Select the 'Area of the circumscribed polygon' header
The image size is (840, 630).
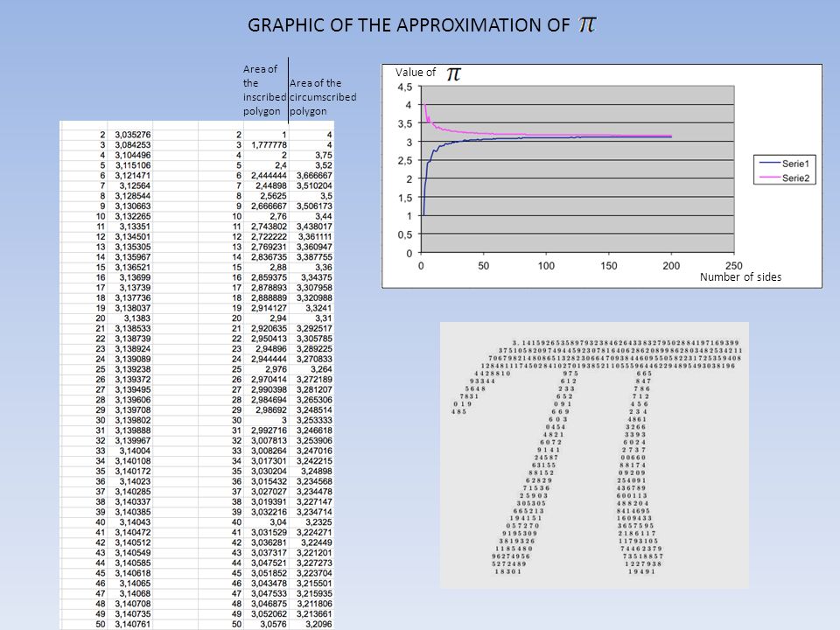coord(323,97)
